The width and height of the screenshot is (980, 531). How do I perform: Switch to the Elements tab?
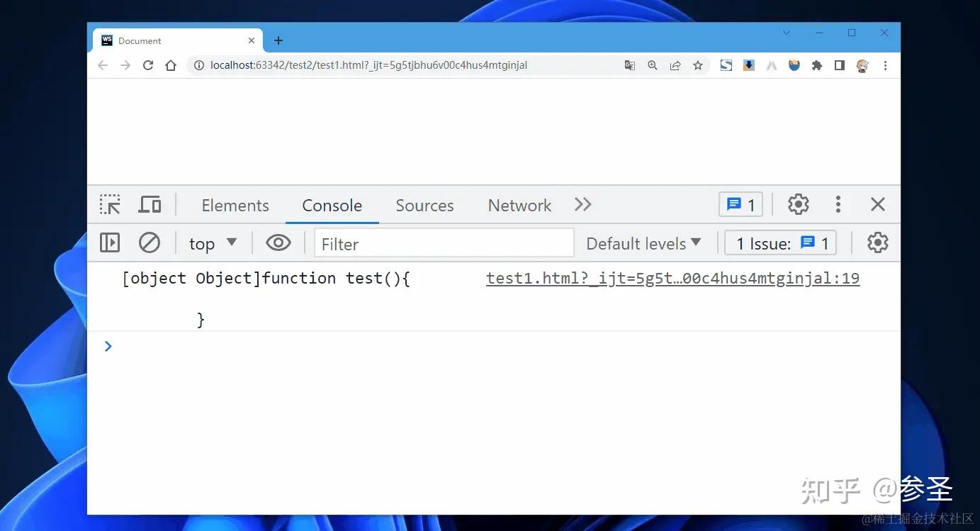click(235, 206)
